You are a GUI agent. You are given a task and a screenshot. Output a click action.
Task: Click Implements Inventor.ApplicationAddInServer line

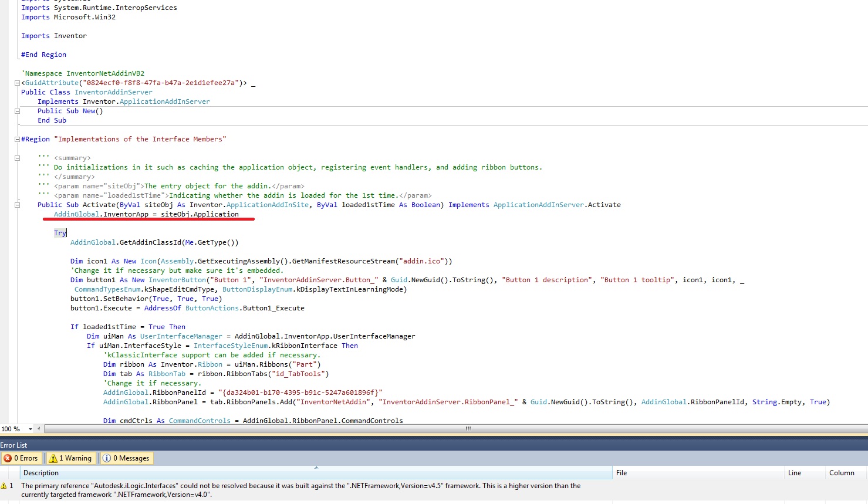[x=124, y=102]
